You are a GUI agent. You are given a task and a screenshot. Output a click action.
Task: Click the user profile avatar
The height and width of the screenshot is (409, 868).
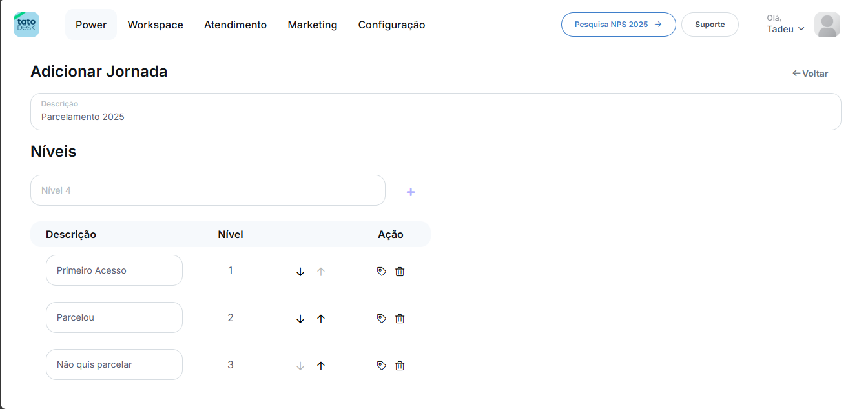coord(827,25)
